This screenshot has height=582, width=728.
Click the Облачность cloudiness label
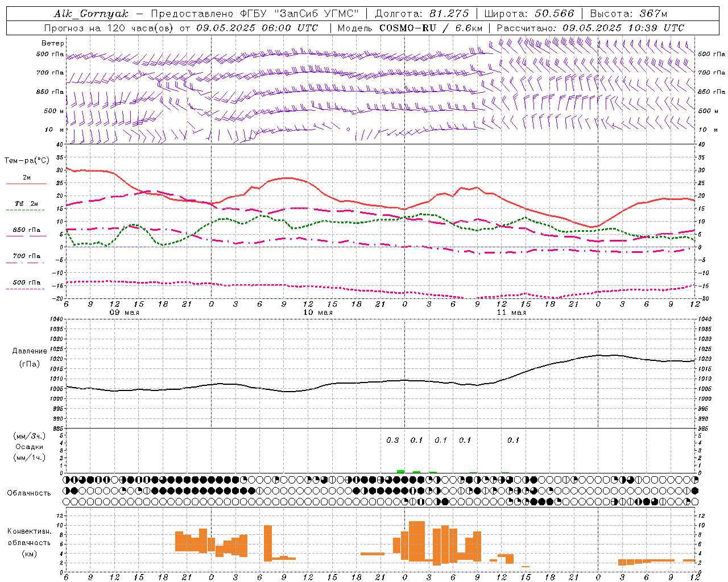(29, 493)
